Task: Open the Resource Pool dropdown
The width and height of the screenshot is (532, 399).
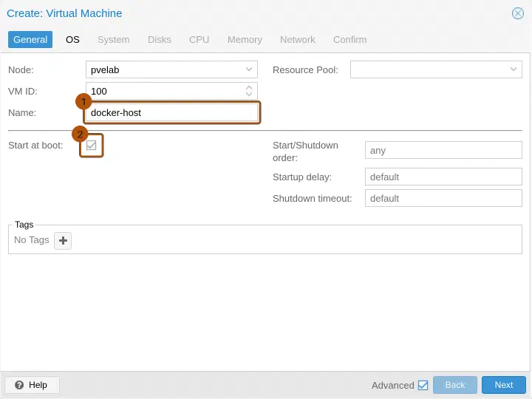Action: (x=513, y=69)
